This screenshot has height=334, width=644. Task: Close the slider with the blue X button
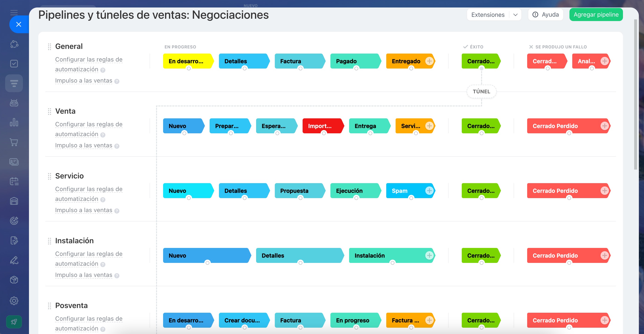[x=19, y=24]
